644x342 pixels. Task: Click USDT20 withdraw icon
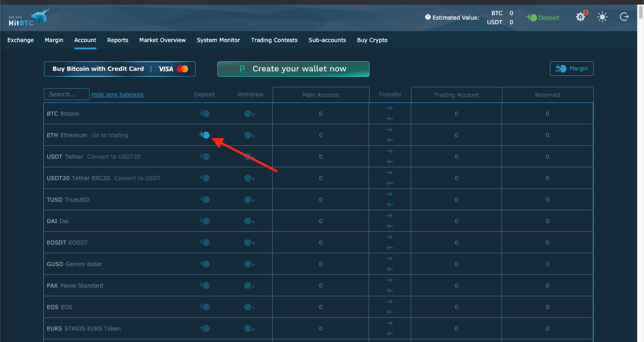(249, 178)
